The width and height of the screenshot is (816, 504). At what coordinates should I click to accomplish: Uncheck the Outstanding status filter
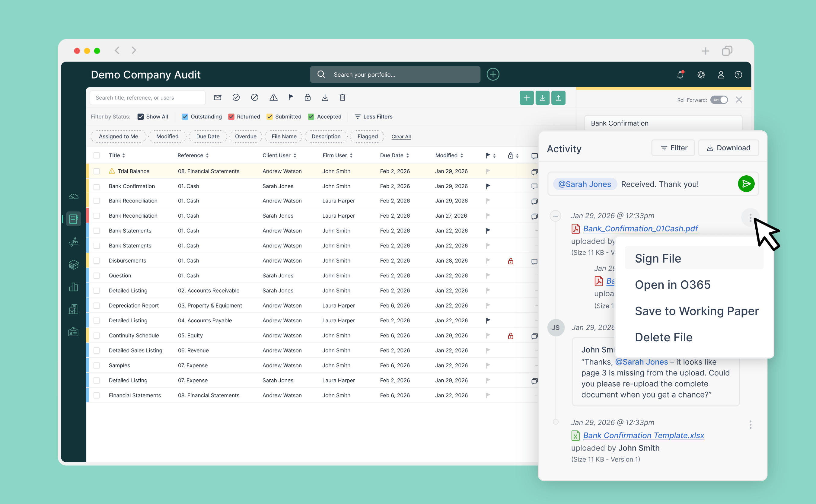[185, 117]
